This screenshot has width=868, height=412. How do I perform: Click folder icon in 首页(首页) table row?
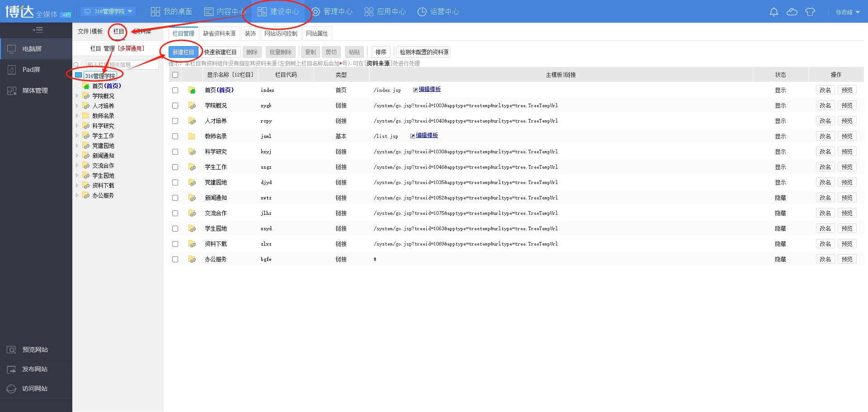pyautogui.click(x=192, y=90)
